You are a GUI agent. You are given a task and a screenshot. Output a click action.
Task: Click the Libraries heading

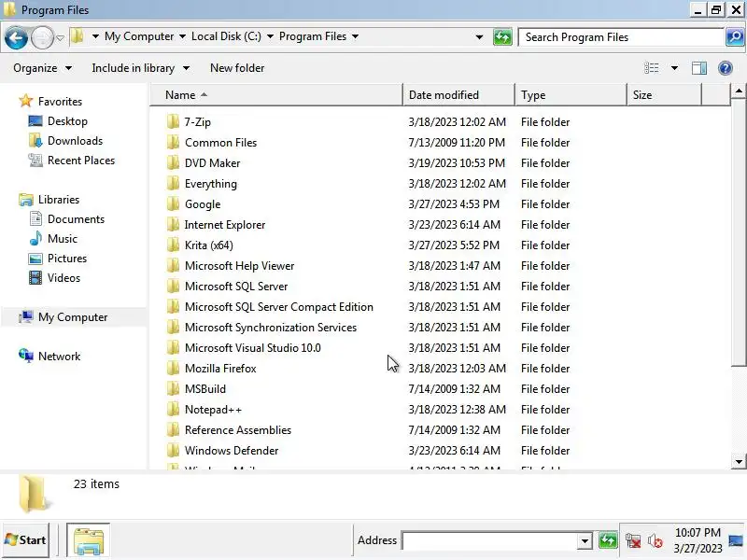[59, 200]
